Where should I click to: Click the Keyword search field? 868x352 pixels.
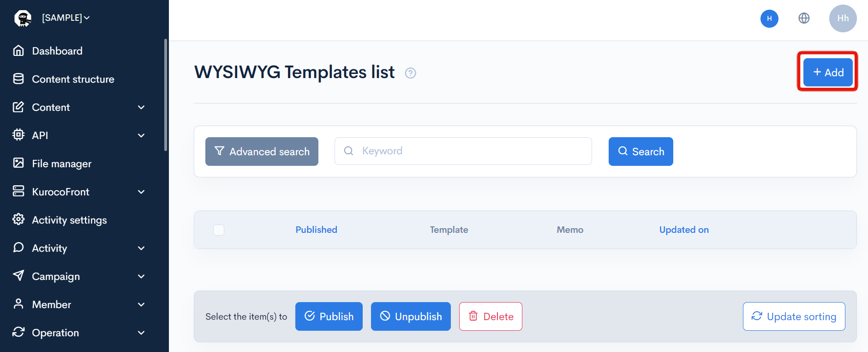(463, 151)
